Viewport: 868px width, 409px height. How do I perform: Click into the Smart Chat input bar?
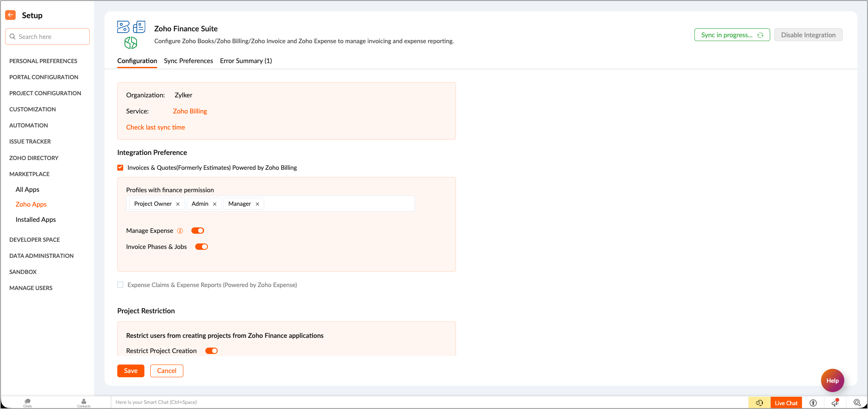coord(429,402)
